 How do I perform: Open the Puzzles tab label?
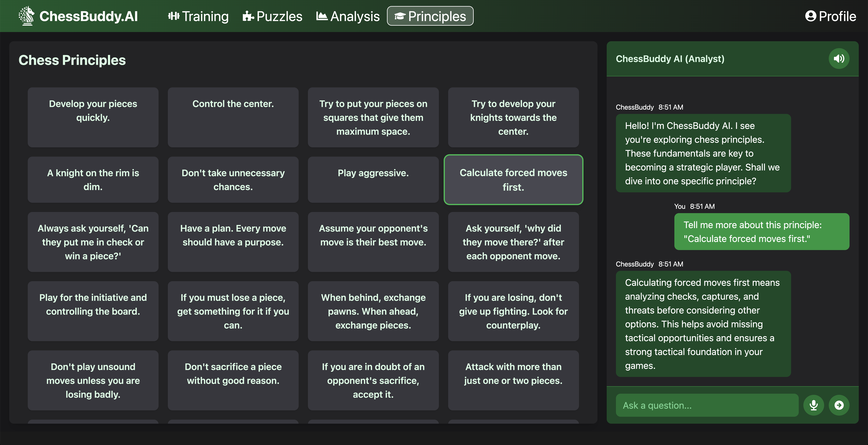[x=279, y=16]
